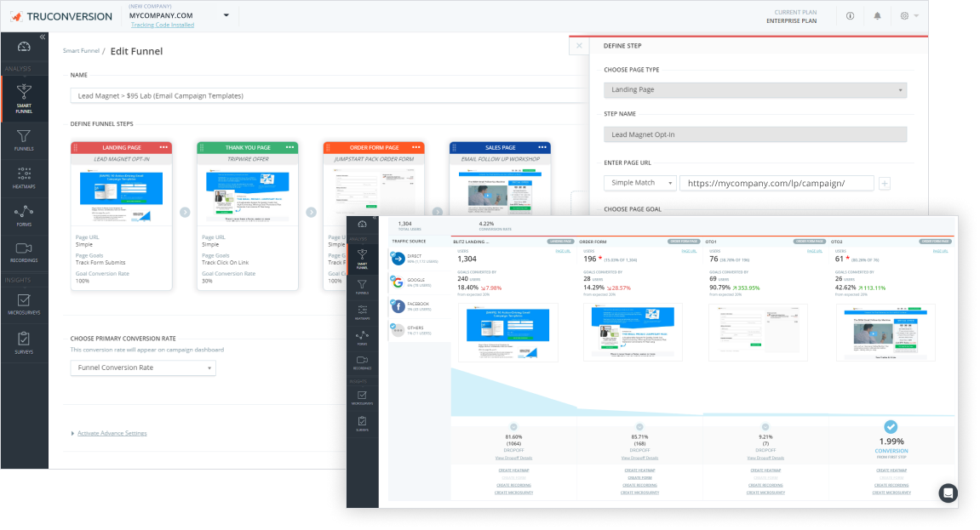Click the Tracking Code Installed link
This screenshot has height=530, width=980.
click(162, 25)
